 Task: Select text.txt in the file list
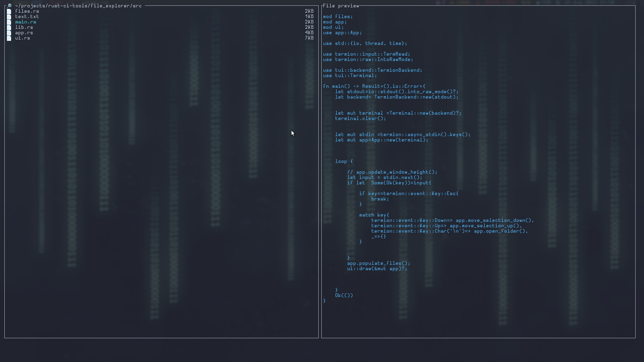(27, 16)
